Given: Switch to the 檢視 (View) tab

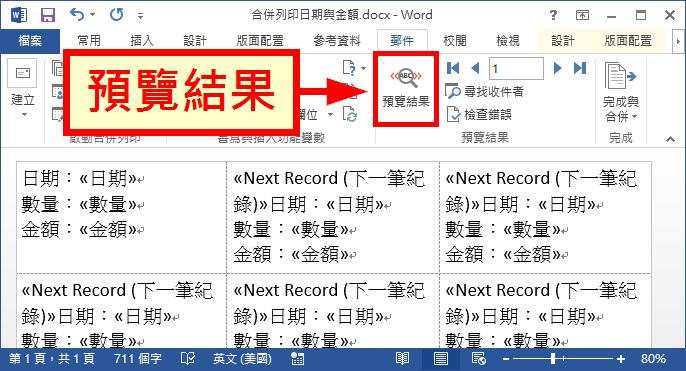Looking at the screenshot, I should point(508,41).
